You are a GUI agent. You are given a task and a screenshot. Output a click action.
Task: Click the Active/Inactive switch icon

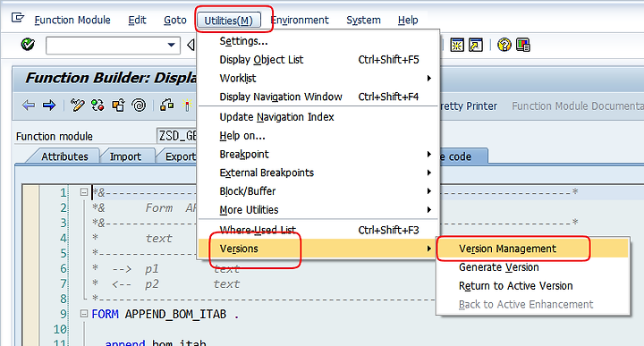97,105
